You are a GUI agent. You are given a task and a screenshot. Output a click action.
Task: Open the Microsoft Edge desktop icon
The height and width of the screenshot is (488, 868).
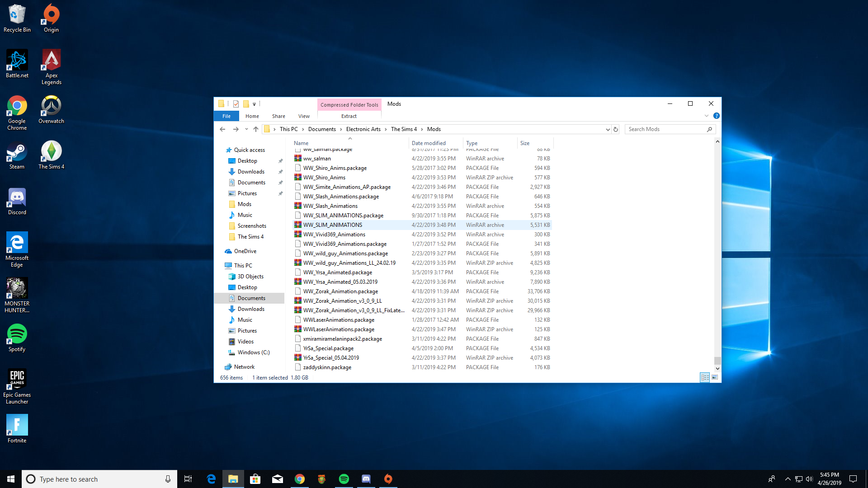(x=17, y=250)
